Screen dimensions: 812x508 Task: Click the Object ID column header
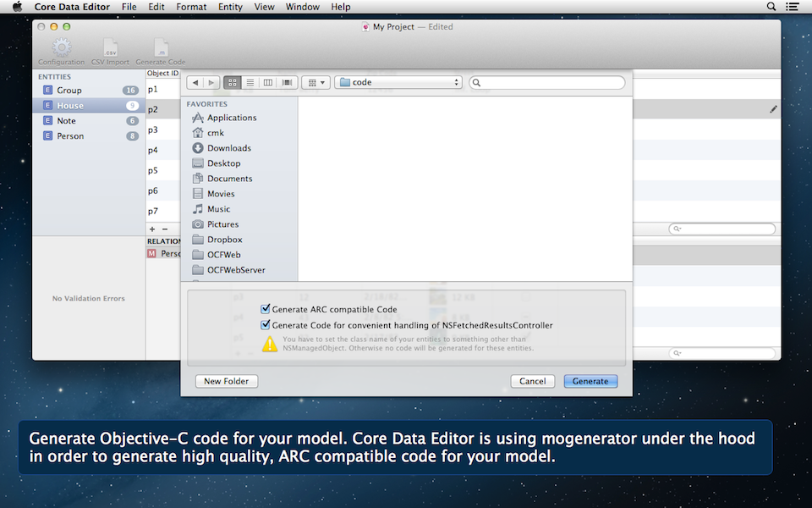coord(162,74)
